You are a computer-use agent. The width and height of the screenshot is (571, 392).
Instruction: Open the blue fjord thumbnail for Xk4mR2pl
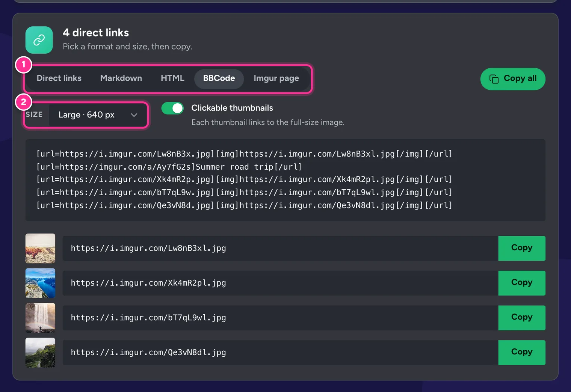[40, 283]
